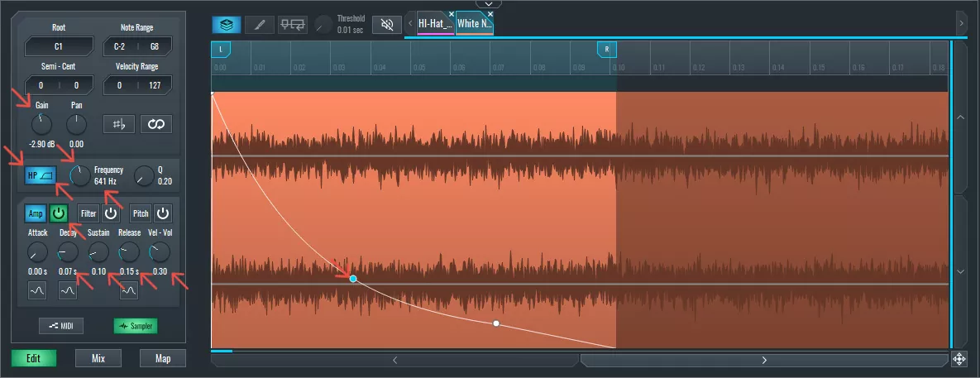This screenshot has width=980, height=378.
Task: Click Velocity Range low value 0
Action: [119, 85]
